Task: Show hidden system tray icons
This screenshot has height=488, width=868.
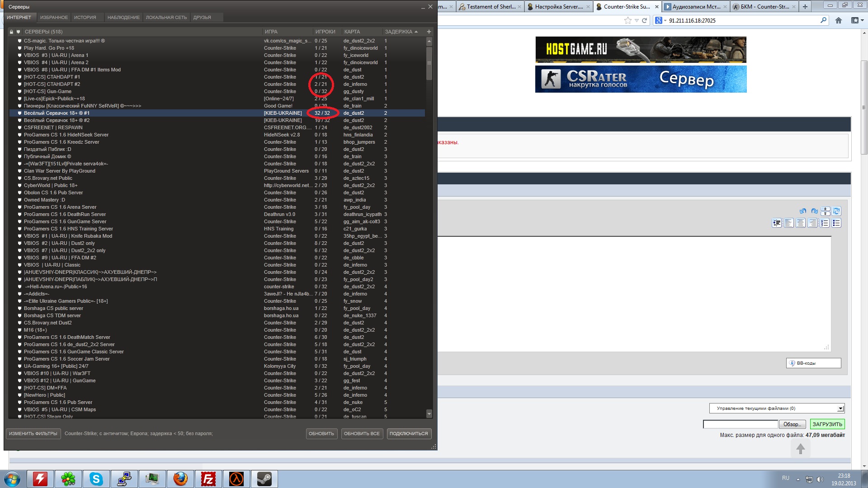Action: click(x=798, y=479)
